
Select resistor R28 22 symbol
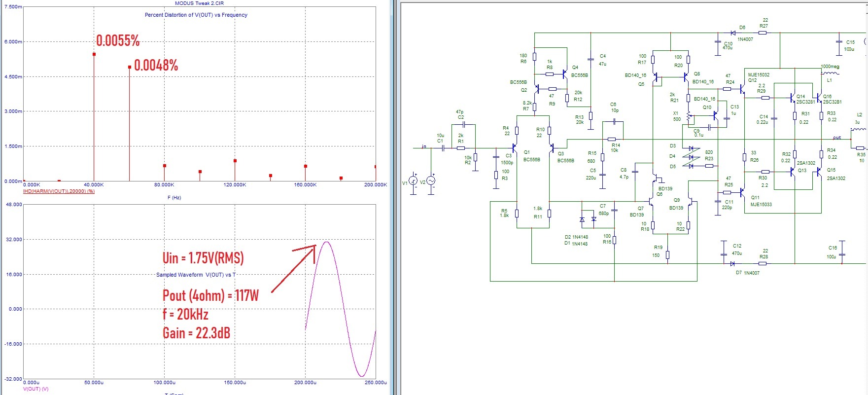pos(763,263)
